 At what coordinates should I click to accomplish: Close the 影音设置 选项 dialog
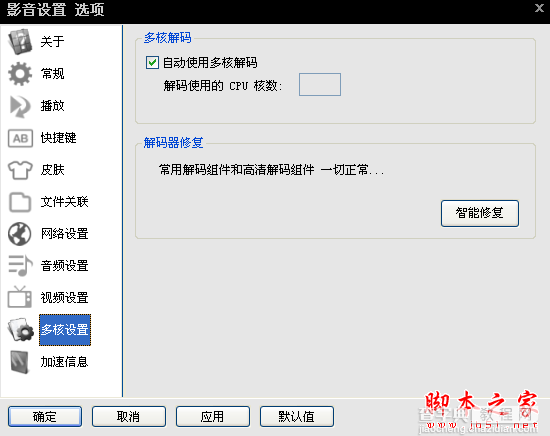pyautogui.click(x=539, y=8)
